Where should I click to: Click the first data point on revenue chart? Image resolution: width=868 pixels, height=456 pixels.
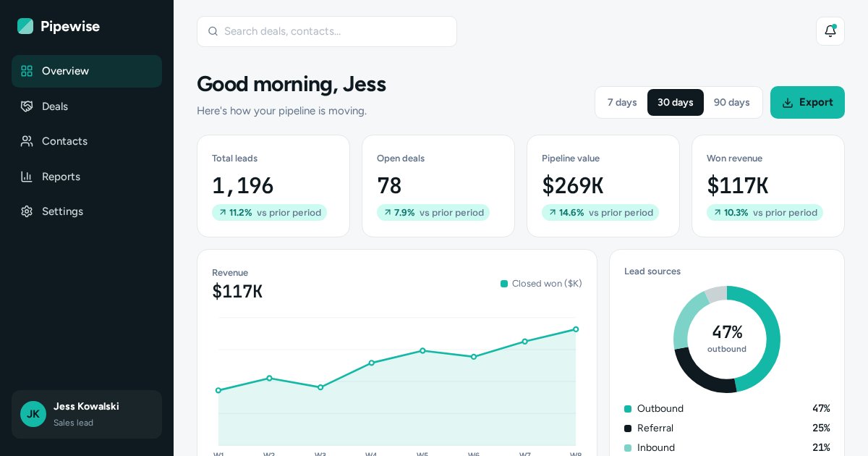(x=218, y=390)
